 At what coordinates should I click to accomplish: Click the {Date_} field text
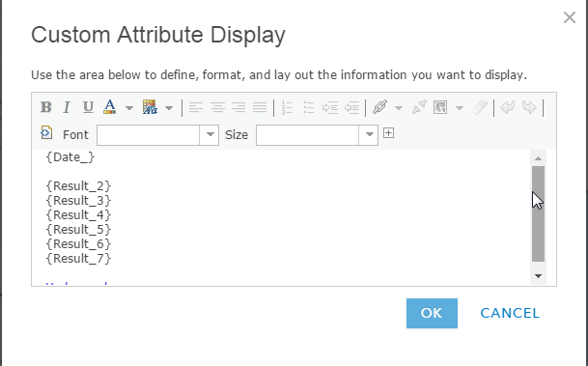(70, 157)
